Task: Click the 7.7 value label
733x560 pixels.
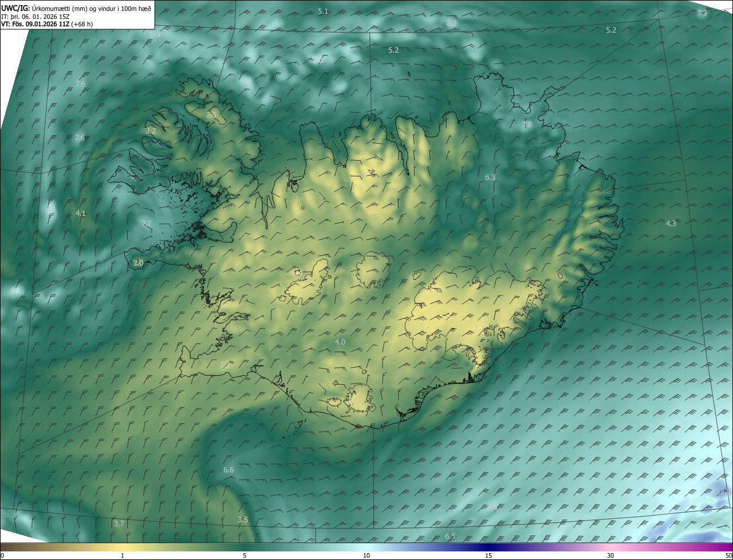Action: pyautogui.click(x=147, y=223)
